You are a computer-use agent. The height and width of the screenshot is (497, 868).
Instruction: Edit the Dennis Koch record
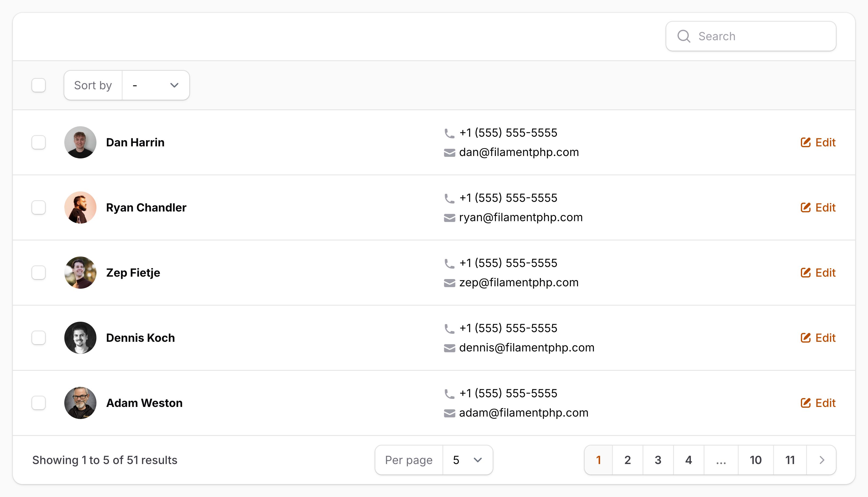818,338
